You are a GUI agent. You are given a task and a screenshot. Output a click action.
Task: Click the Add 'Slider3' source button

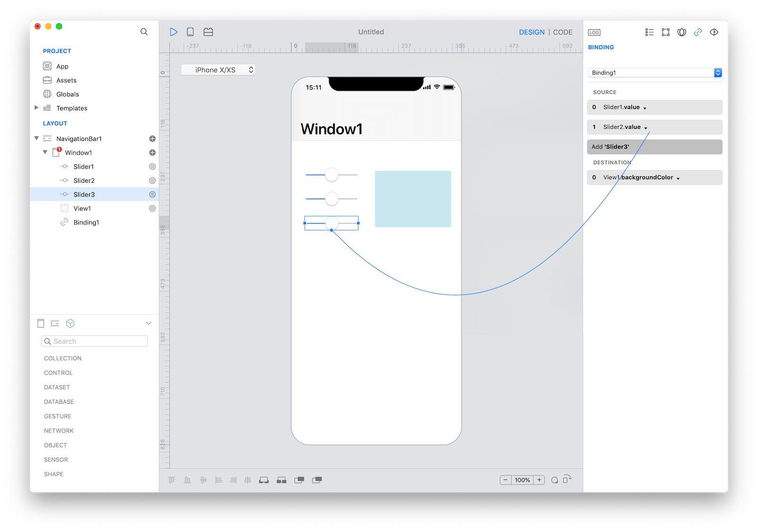click(655, 147)
